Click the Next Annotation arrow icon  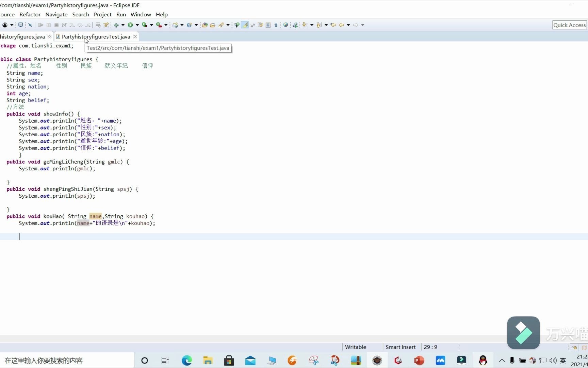305,25
